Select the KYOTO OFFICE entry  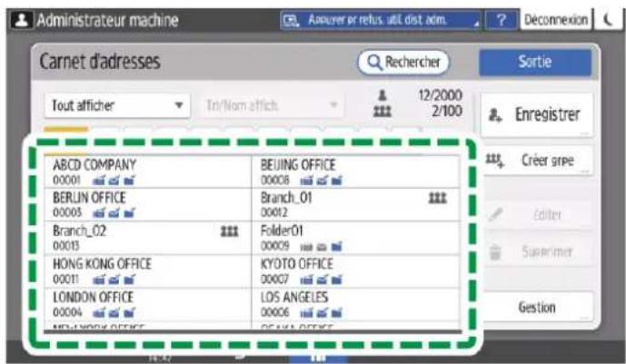click(355, 271)
